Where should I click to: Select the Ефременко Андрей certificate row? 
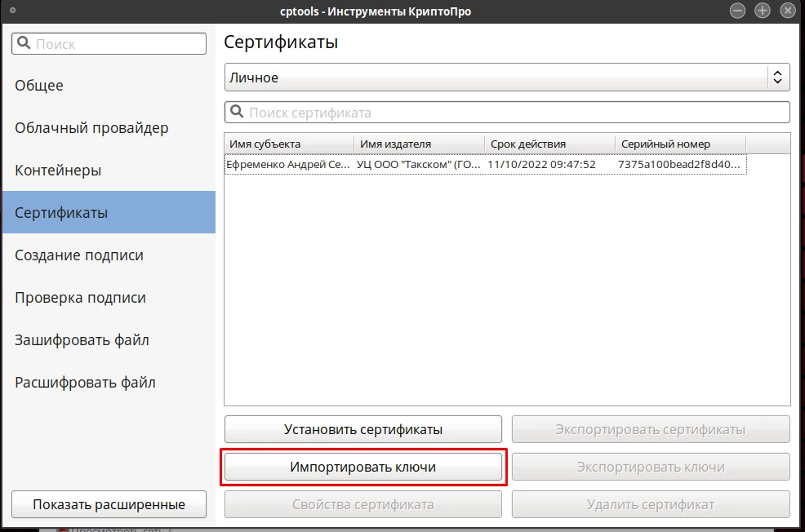point(485,165)
